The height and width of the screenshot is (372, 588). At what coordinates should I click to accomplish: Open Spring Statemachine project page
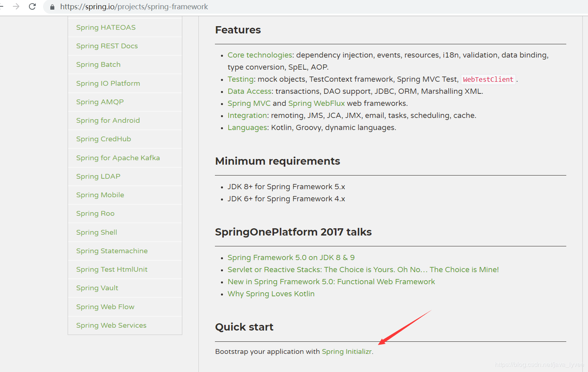click(112, 251)
